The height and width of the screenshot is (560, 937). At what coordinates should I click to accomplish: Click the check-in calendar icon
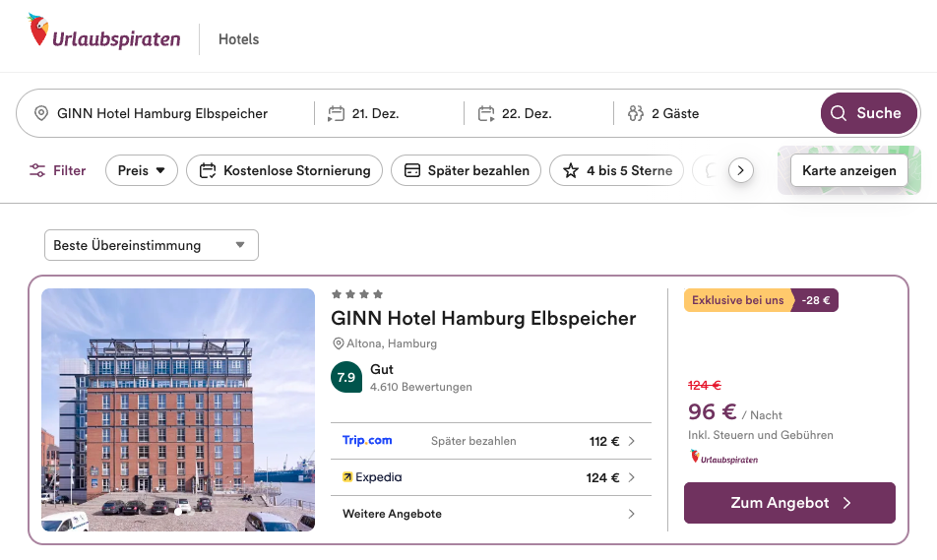click(x=337, y=113)
